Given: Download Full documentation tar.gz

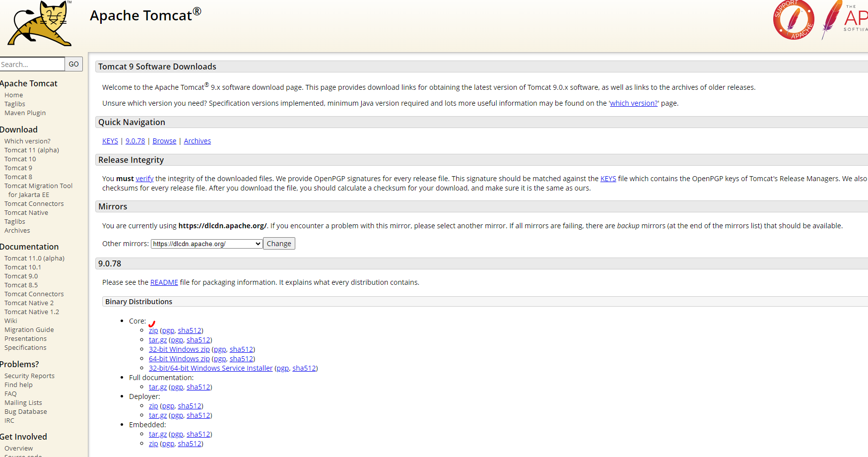Looking at the screenshot, I should pyautogui.click(x=158, y=387).
